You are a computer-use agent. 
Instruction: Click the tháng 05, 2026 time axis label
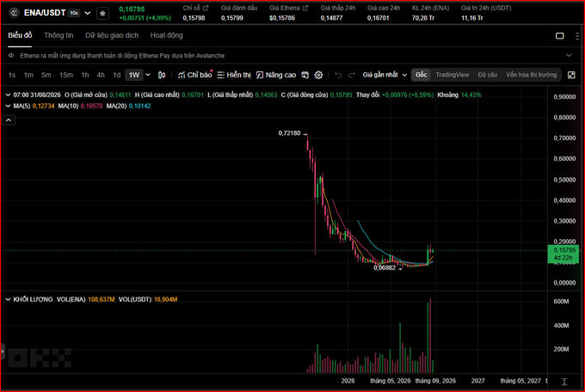click(x=391, y=381)
